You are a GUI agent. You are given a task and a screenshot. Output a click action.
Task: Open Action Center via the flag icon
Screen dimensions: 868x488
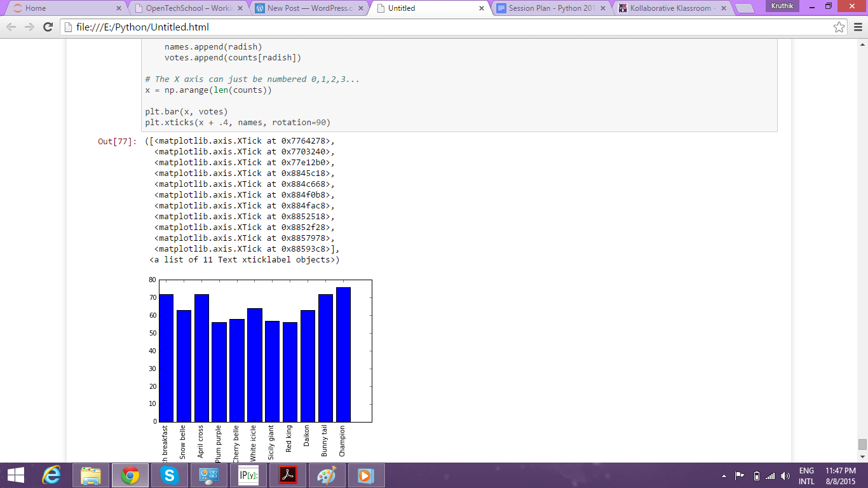point(739,475)
